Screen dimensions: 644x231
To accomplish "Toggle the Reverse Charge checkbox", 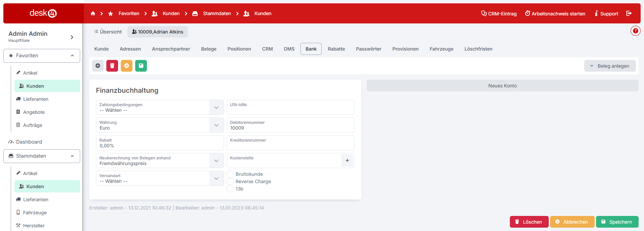I will 230,181.
